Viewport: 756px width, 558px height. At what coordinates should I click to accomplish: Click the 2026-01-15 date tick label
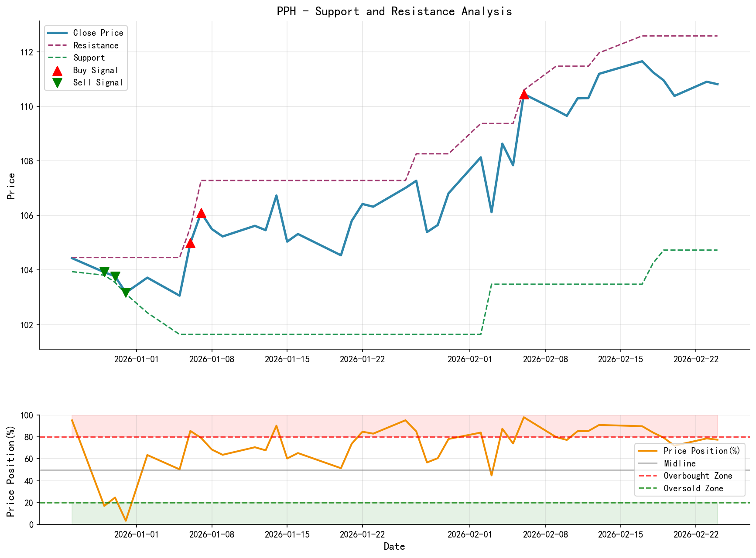[x=287, y=359]
